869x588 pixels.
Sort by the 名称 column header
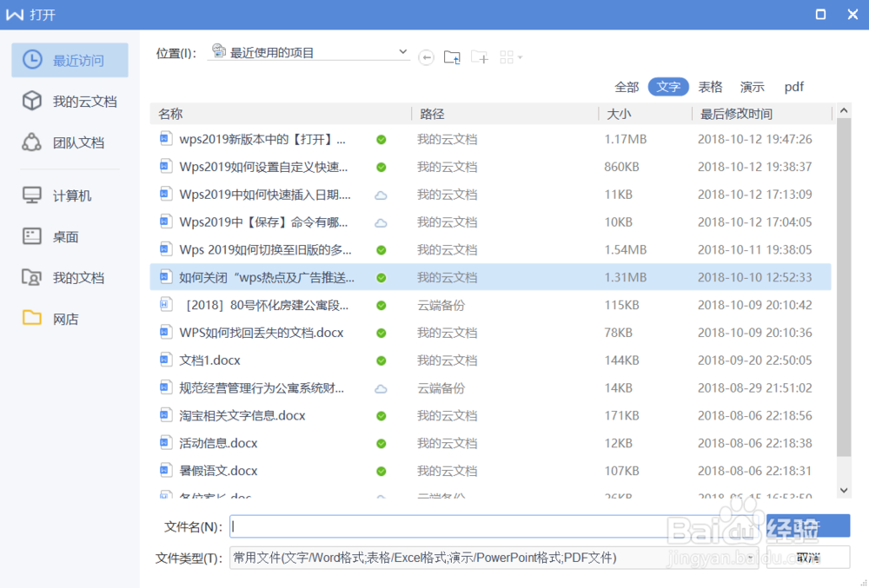pyautogui.click(x=281, y=114)
